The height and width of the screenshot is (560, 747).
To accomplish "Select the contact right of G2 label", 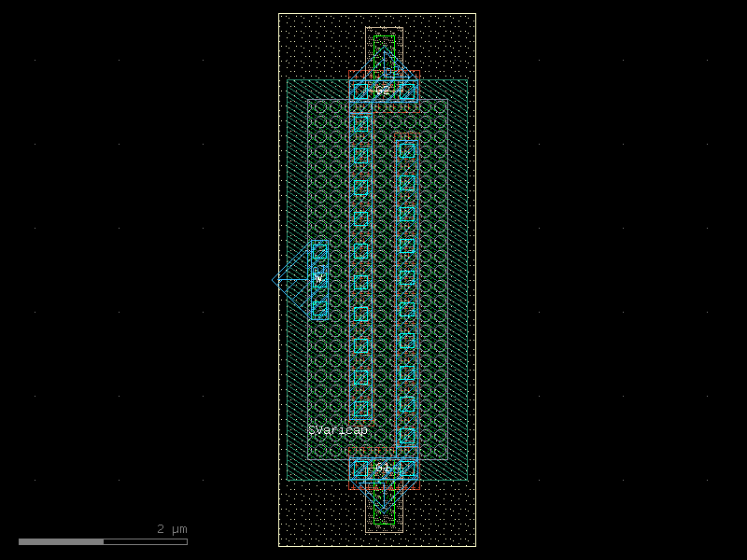I will [x=407, y=91].
